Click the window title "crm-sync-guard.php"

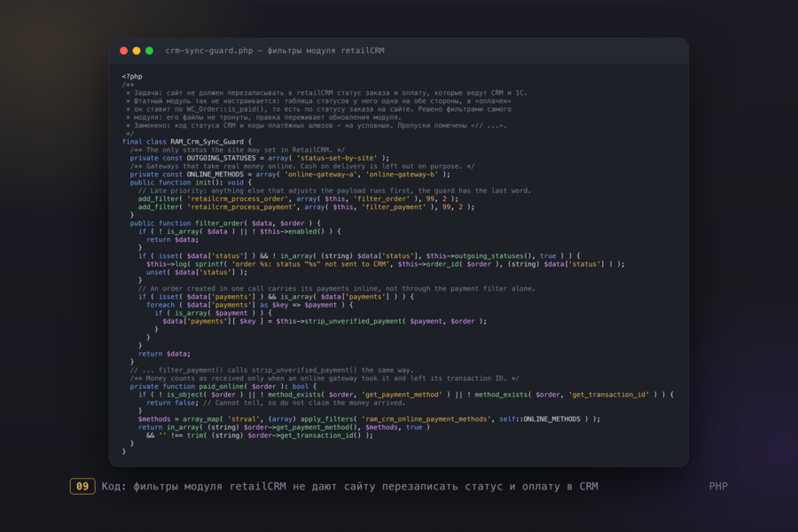(x=208, y=51)
